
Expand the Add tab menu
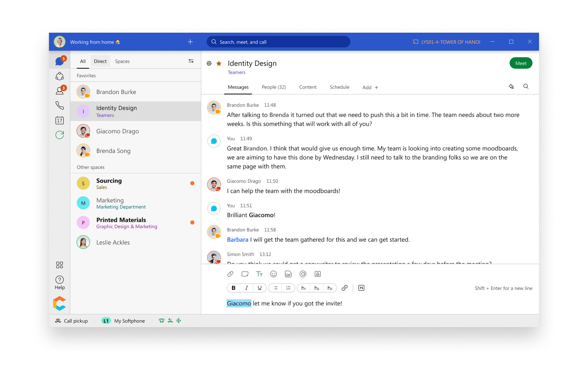(370, 88)
